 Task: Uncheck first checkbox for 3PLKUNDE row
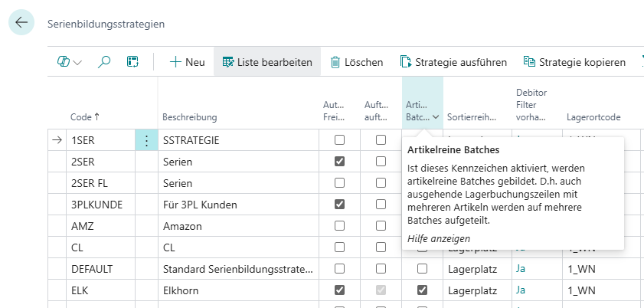(339, 205)
